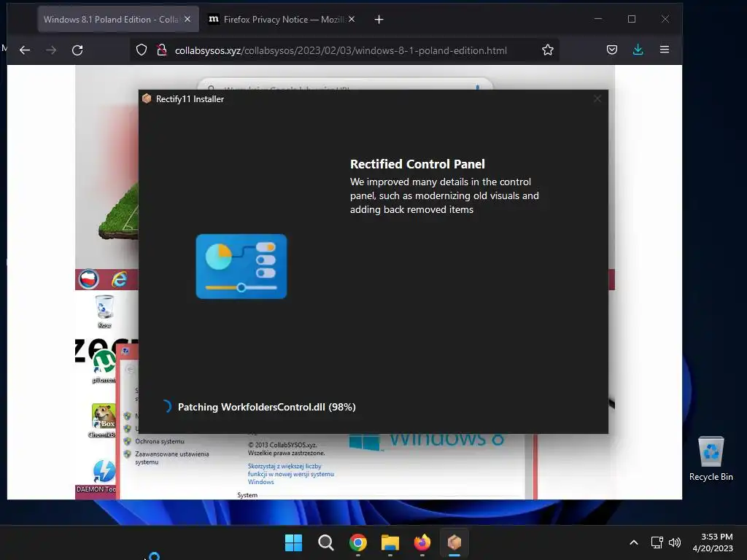Open Save to Pocket icon
Screen dimensions: 747x560
(x=612, y=50)
